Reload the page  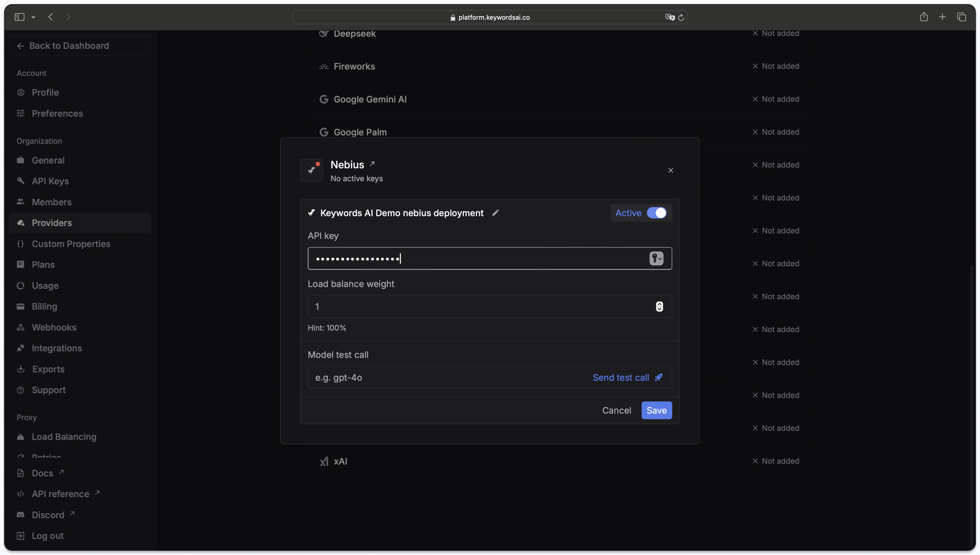[x=681, y=17]
